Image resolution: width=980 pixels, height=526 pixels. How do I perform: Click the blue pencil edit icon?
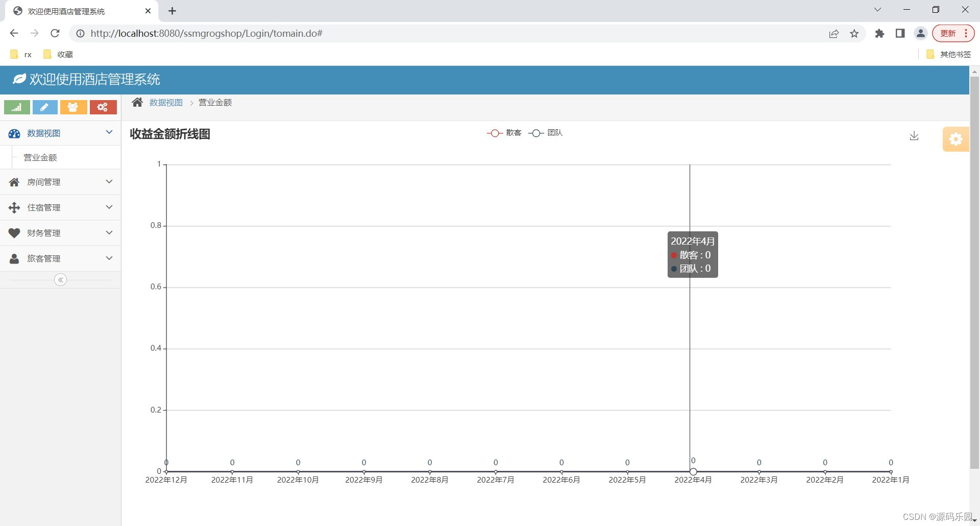tap(45, 107)
